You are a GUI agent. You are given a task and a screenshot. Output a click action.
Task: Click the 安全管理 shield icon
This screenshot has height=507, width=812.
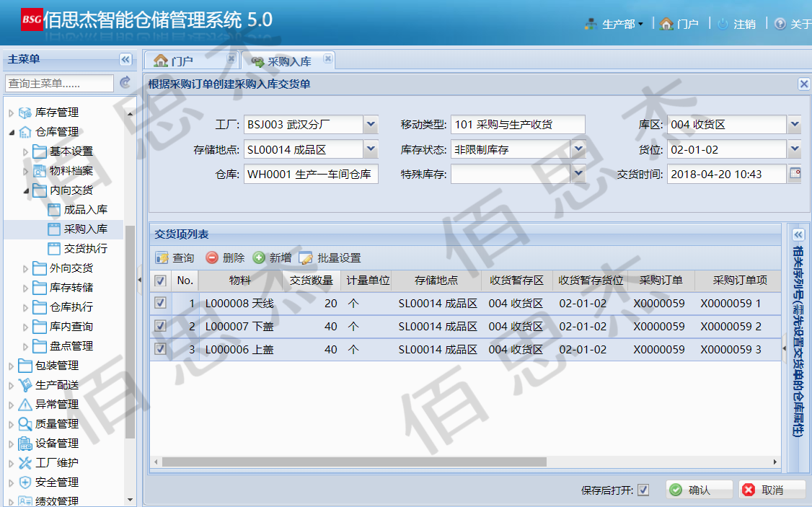click(x=25, y=482)
